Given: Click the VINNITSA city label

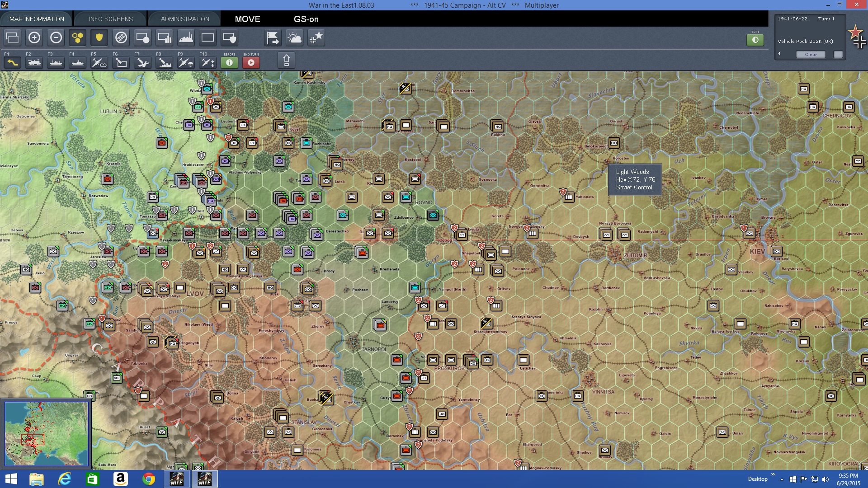Looking at the screenshot, I should point(603,392).
